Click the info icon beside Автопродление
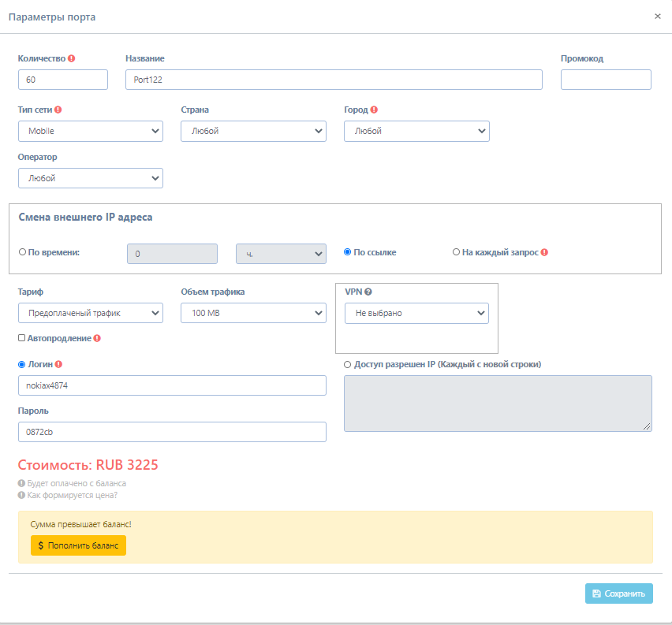The image size is (672, 625). [x=97, y=338]
